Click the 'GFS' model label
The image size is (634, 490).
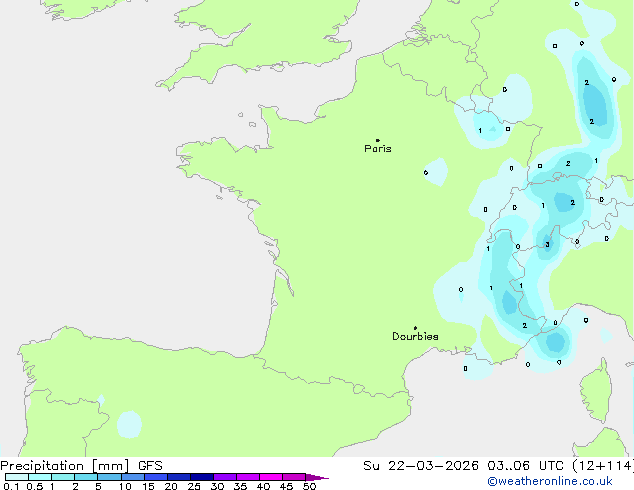coord(150,466)
